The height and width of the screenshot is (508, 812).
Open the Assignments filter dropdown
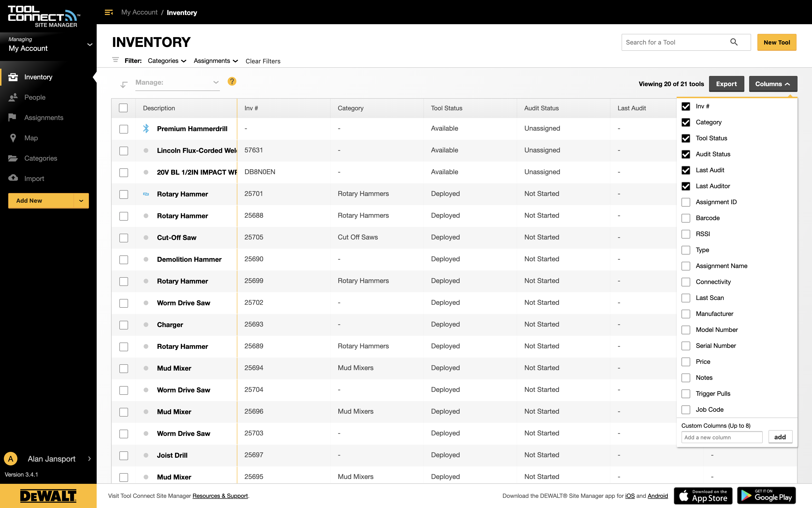216,61
